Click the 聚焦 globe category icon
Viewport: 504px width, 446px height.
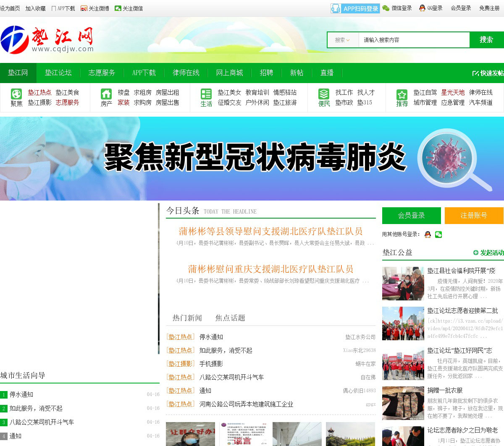16,94
